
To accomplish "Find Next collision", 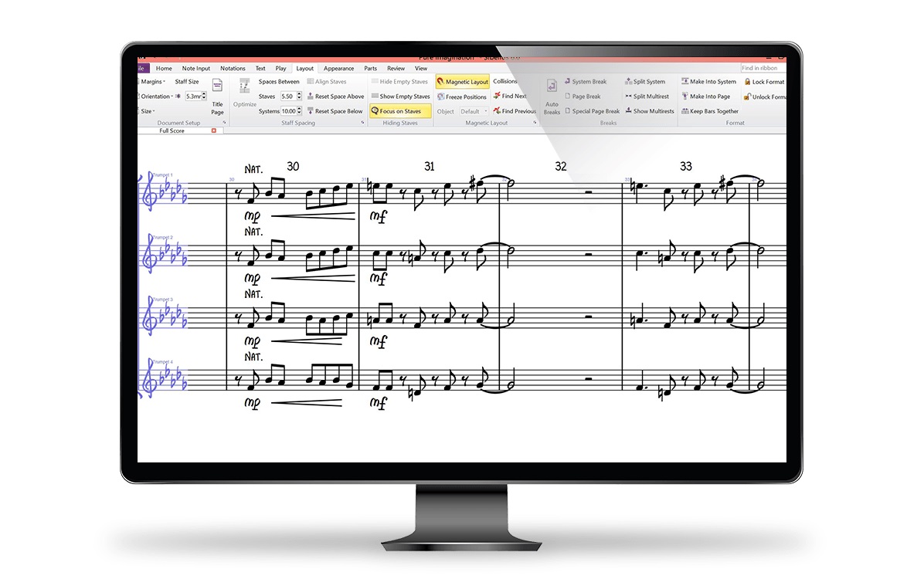I will [x=510, y=96].
